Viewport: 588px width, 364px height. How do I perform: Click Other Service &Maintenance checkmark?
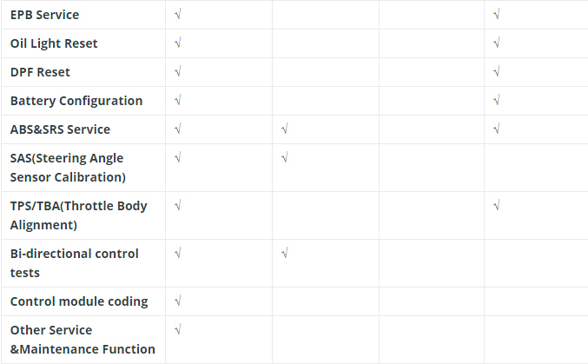[178, 330]
